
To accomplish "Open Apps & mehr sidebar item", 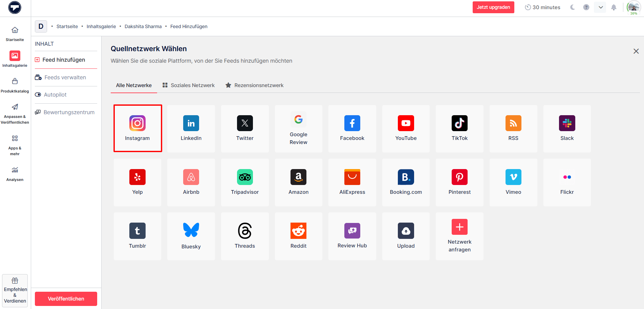I will [x=15, y=145].
